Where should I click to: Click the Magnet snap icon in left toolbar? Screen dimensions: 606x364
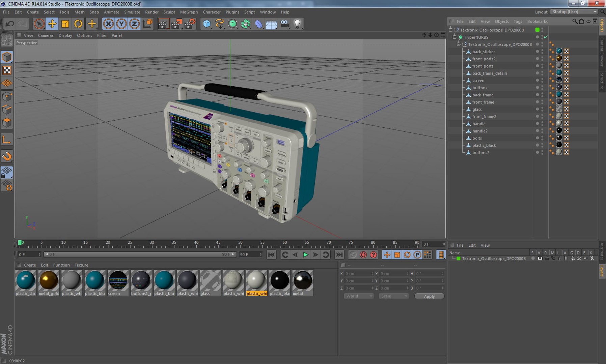[x=7, y=156]
